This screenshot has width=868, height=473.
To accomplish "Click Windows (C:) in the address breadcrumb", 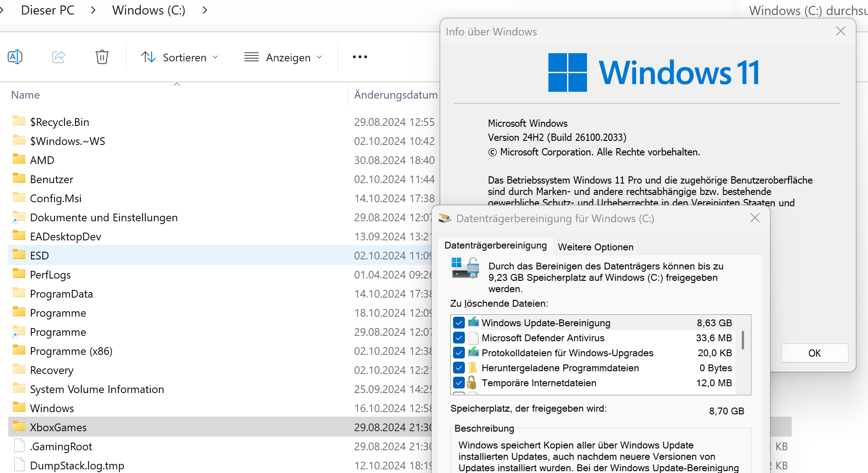I will (149, 10).
